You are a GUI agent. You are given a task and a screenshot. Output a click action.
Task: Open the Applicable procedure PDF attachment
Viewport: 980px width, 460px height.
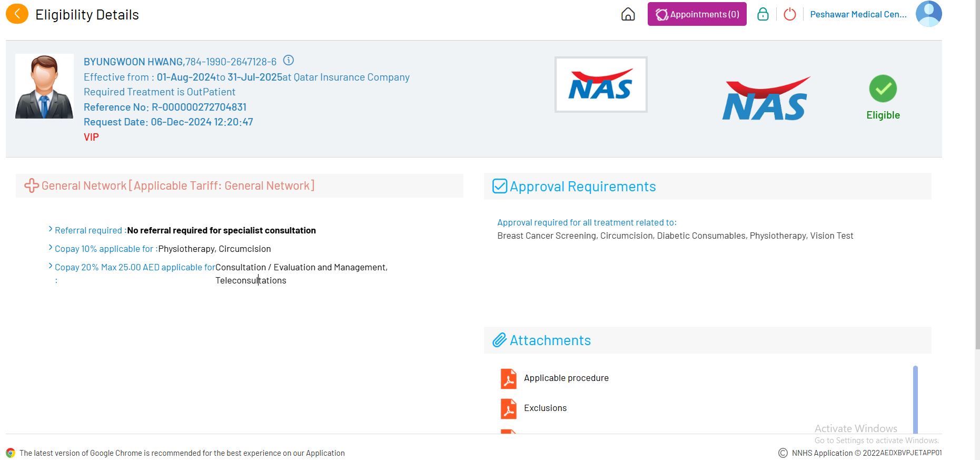point(566,378)
